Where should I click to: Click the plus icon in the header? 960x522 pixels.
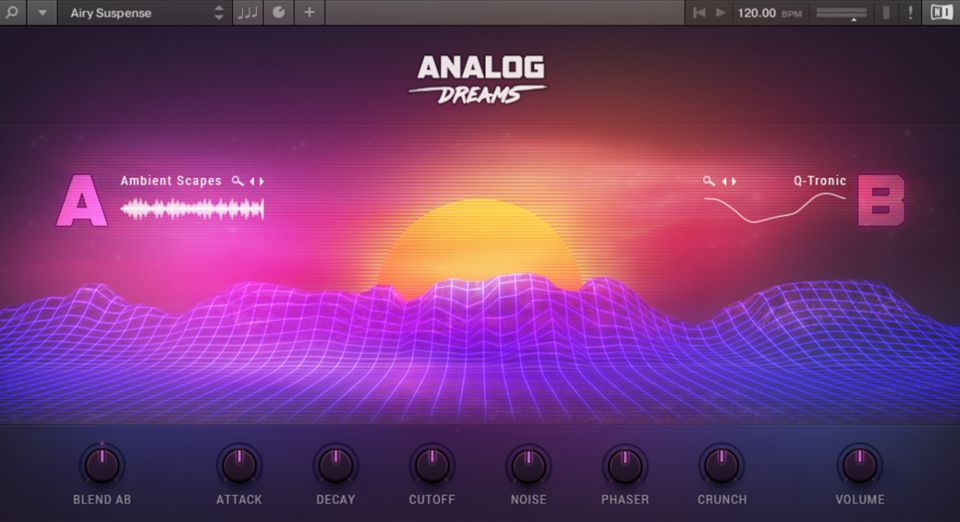(x=309, y=13)
